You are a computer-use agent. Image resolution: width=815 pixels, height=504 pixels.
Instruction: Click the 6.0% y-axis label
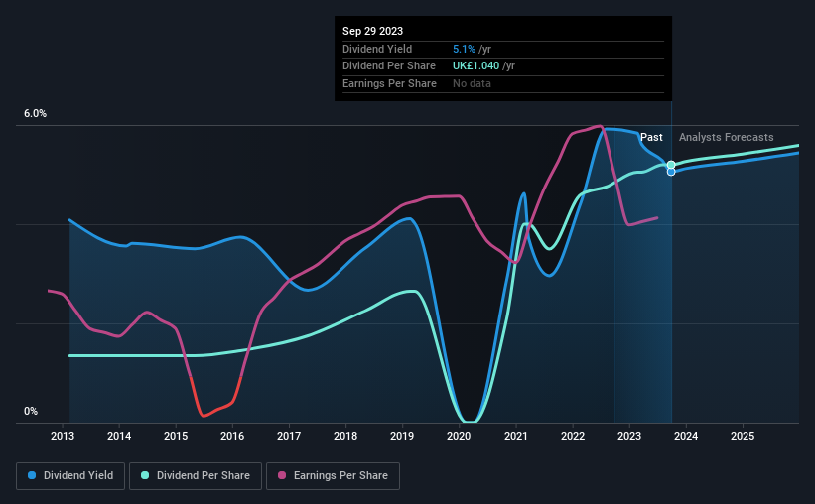pos(36,114)
